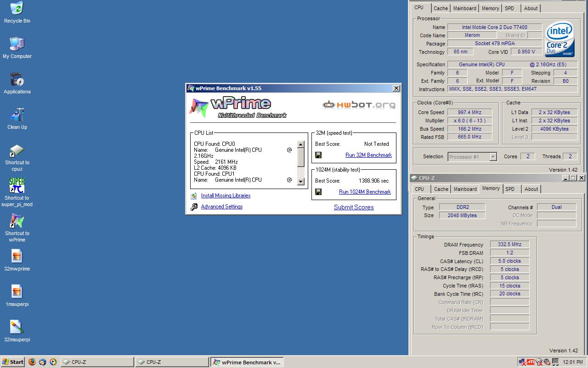Launch Windows Media Player from quick launch

pos(53,362)
